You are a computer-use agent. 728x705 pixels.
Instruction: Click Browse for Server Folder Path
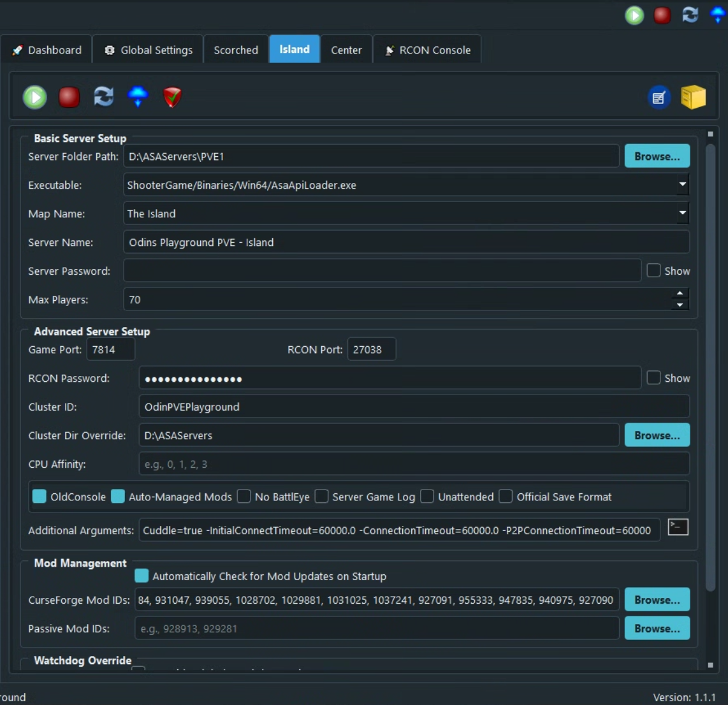coord(657,156)
